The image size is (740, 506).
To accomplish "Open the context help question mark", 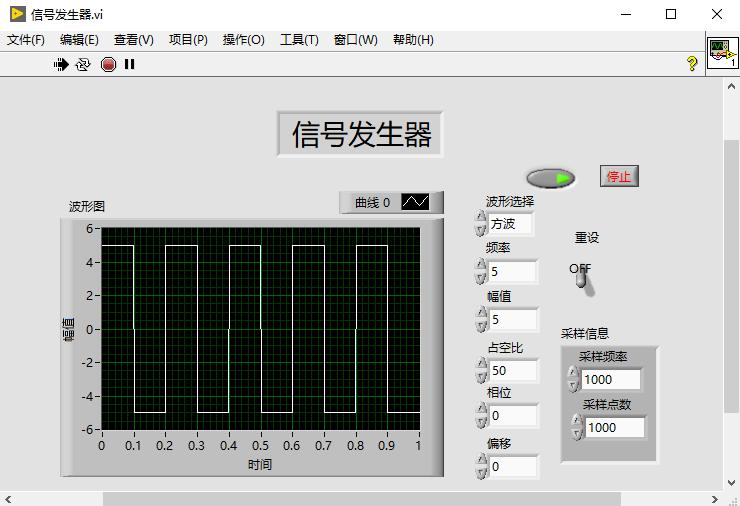I will [x=692, y=63].
